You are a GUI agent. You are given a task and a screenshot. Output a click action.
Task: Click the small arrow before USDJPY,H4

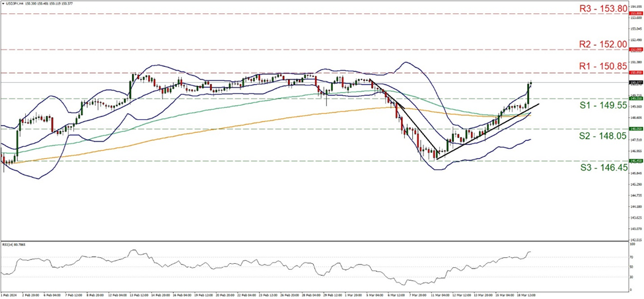(x=3, y=3)
